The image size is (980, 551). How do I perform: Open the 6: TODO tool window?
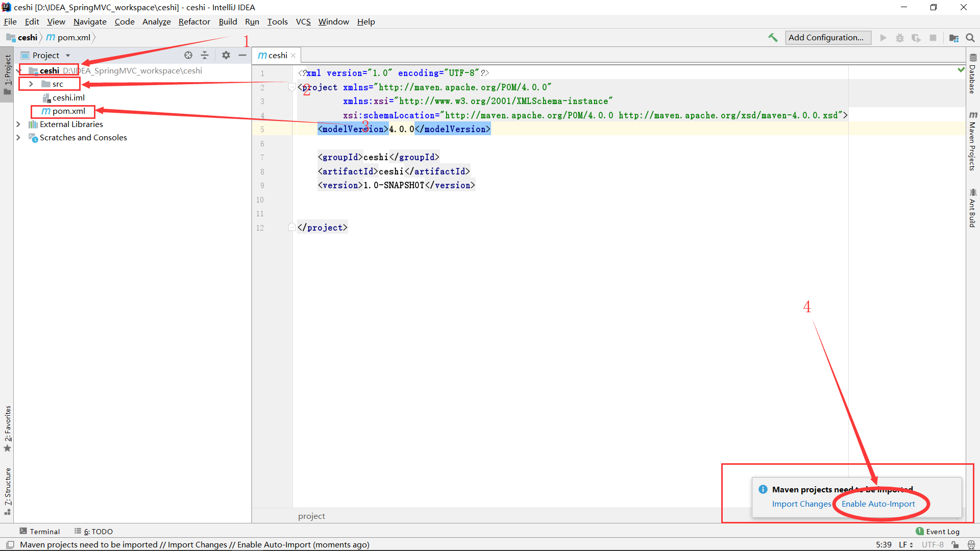click(x=94, y=532)
